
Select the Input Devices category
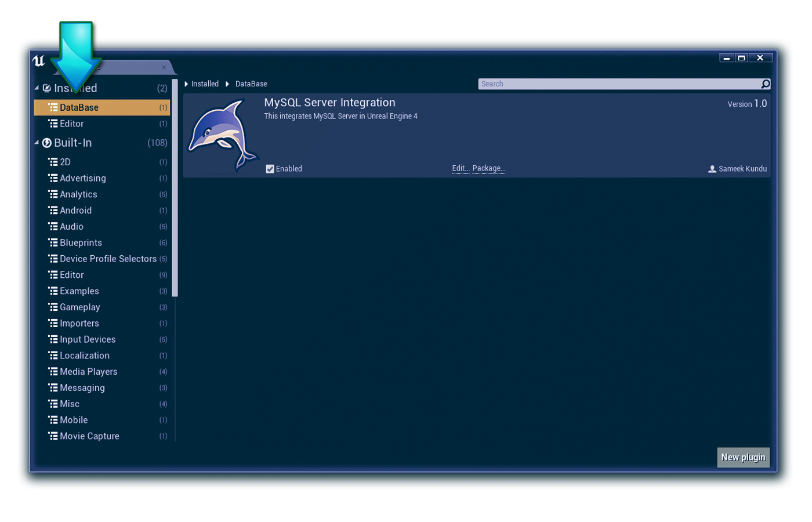coord(102,339)
